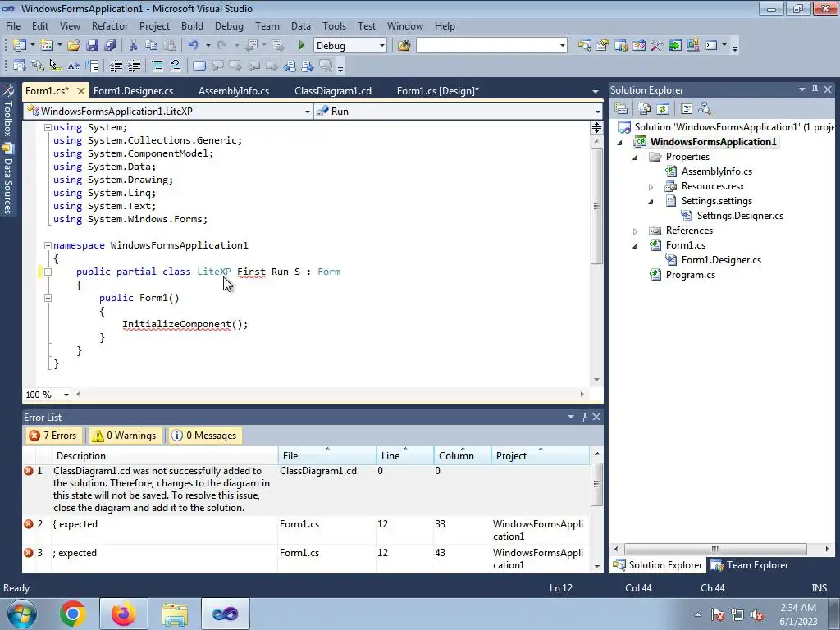
Task: Open the Build menu
Action: pos(192,25)
